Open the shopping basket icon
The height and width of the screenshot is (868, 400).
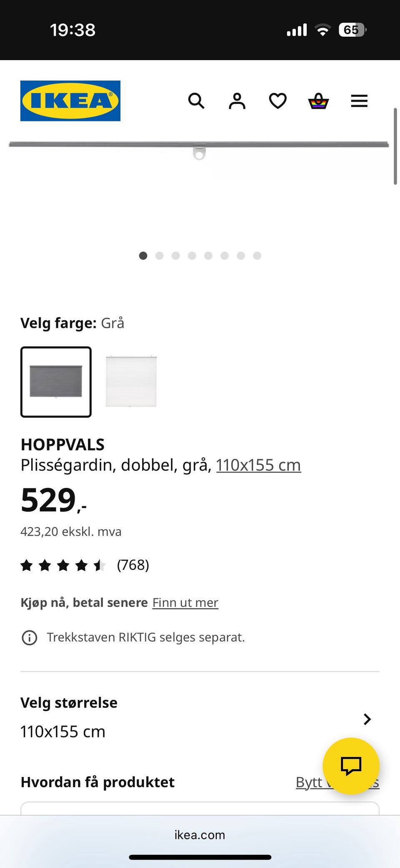pyautogui.click(x=318, y=101)
